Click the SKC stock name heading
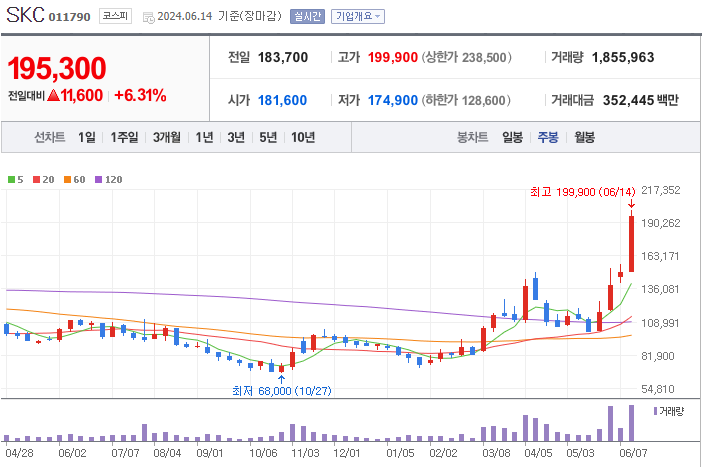 pos(26,15)
